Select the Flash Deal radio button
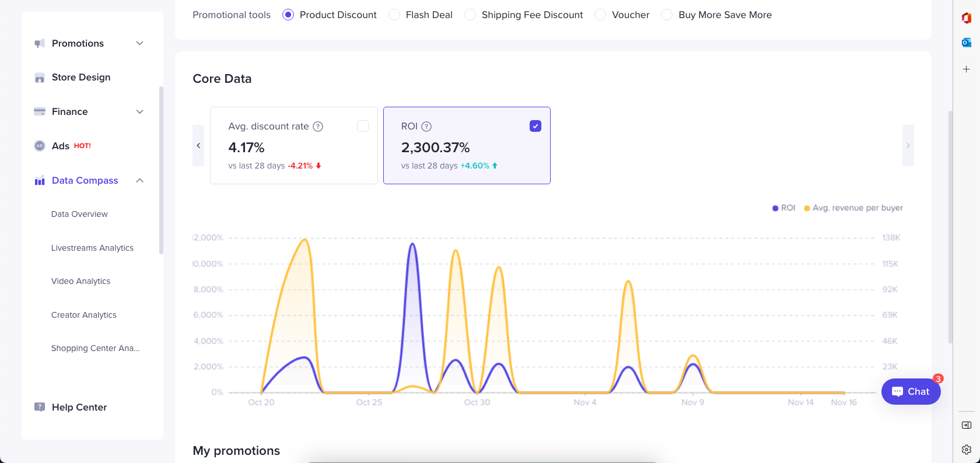This screenshot has width=980, height=463. 394,15
